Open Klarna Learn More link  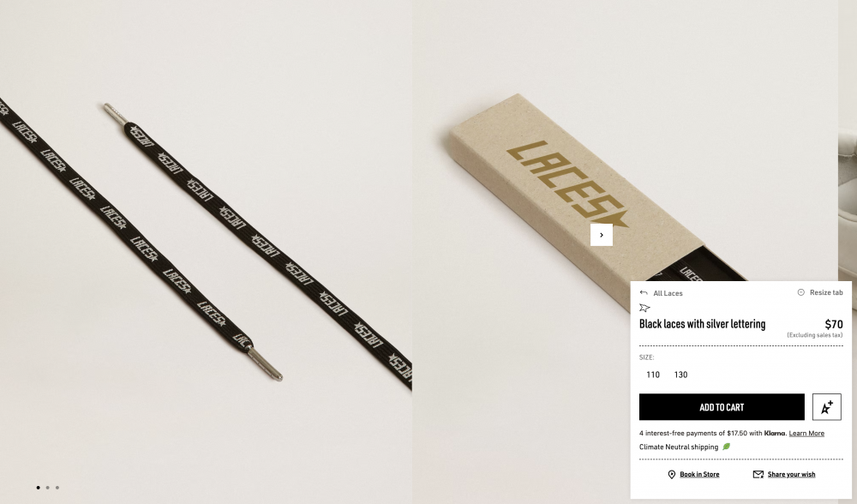tap(806, 434)
